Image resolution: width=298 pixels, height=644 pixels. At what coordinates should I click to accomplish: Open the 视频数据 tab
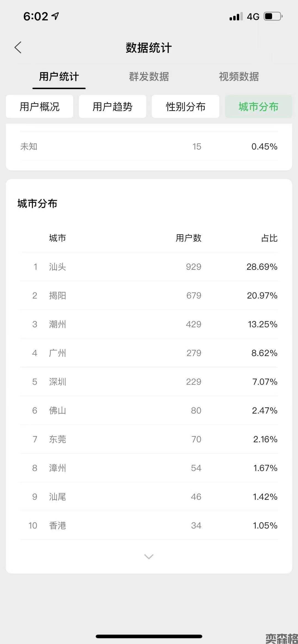(239, 77)
